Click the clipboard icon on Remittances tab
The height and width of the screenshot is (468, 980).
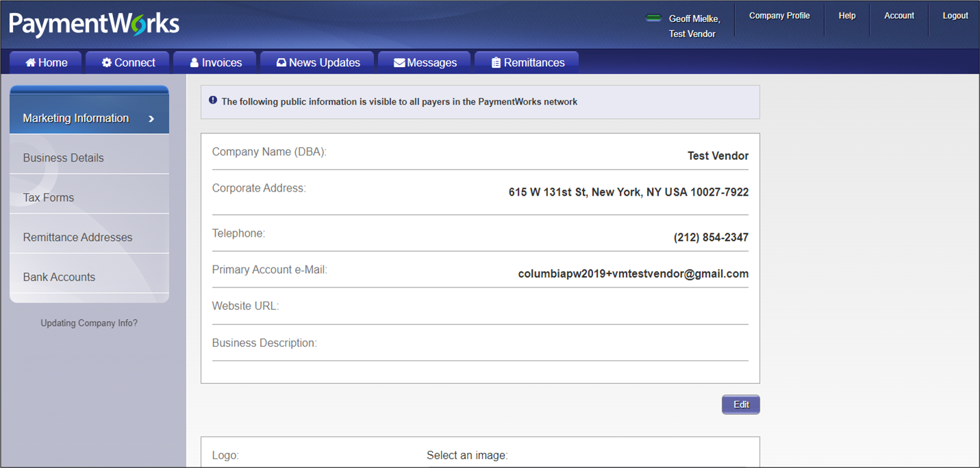tap(496, 63)
